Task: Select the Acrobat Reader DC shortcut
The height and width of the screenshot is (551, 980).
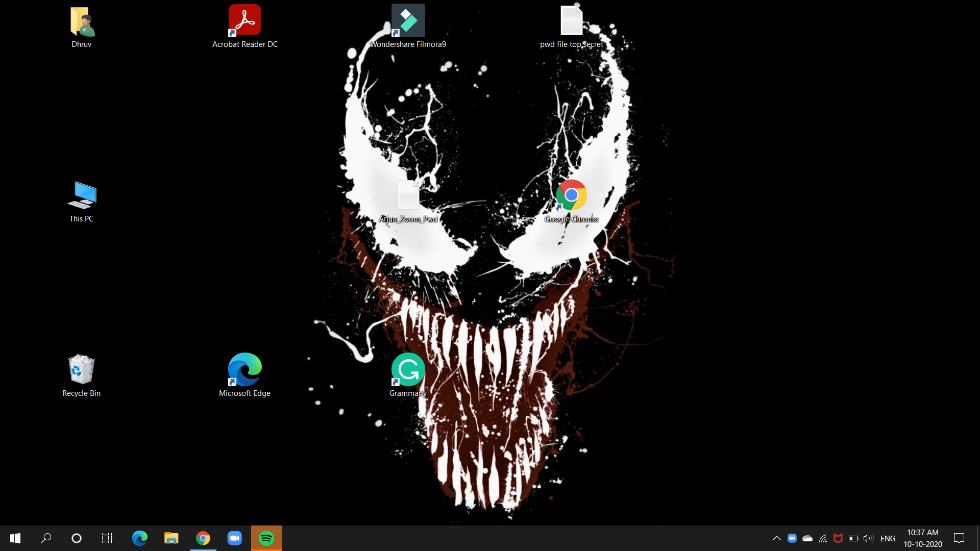Action: click(x=245, y=21)
